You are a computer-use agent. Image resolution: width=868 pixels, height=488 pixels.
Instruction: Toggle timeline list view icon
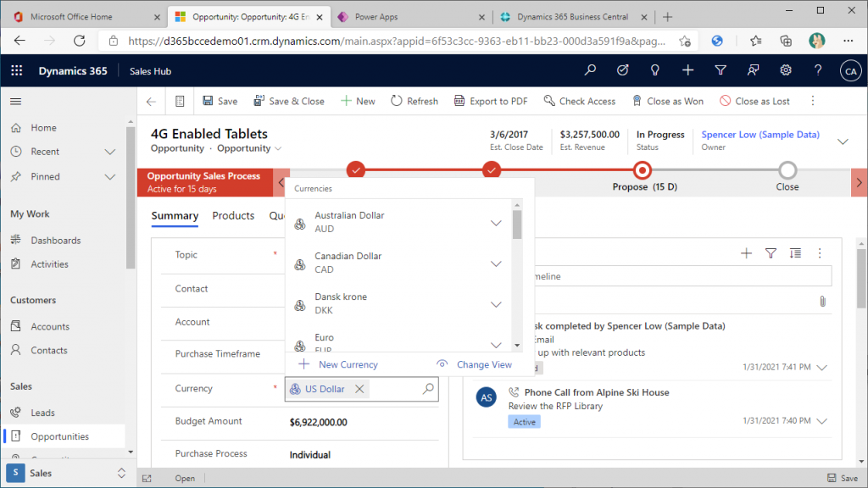(x=795, y=253)
